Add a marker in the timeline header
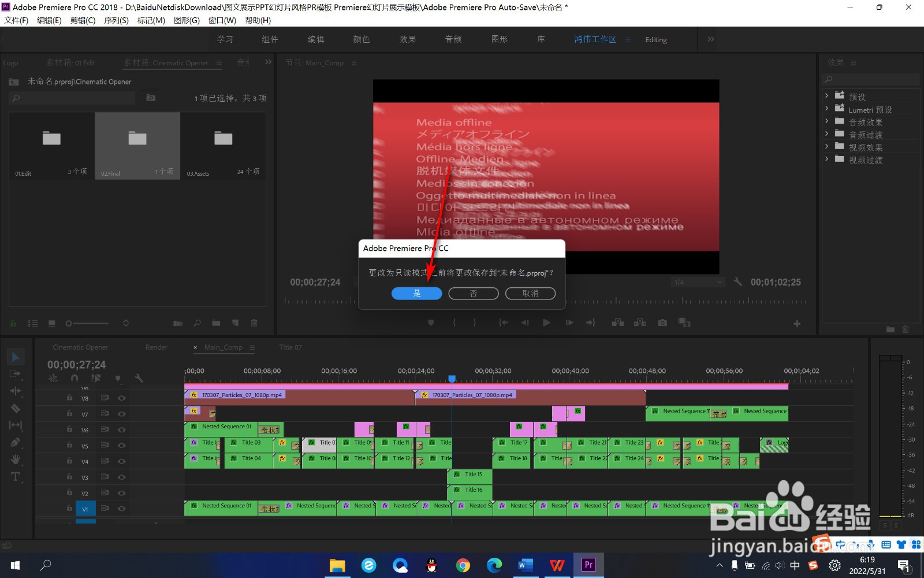924x578 pixels. point(118,378)
